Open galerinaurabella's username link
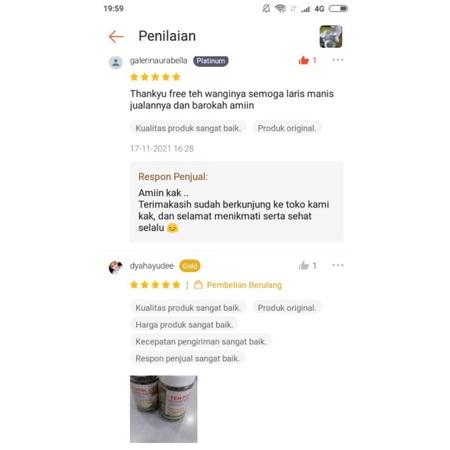450x450 pixels. coord(158,61)
